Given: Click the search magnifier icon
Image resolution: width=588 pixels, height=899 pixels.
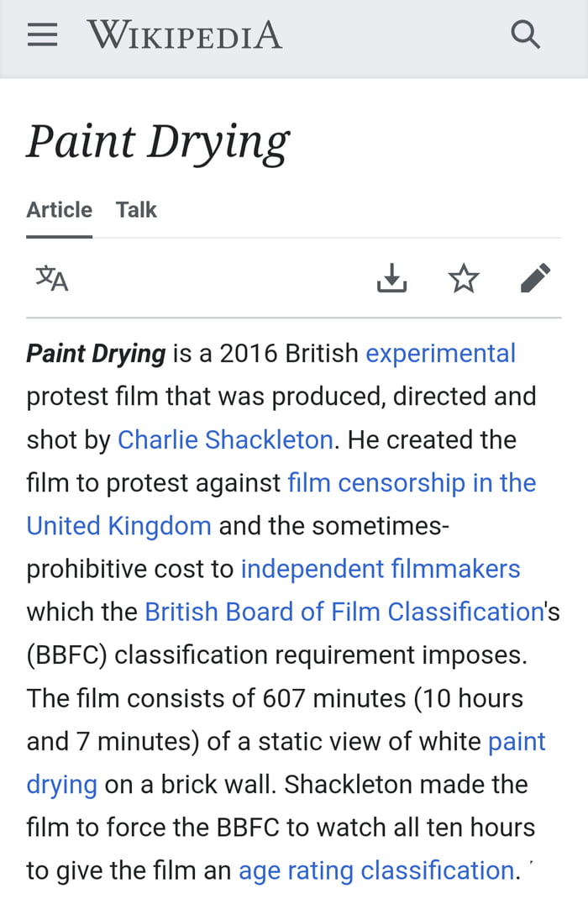Looking at the screenshot, I should pos(526,35).
